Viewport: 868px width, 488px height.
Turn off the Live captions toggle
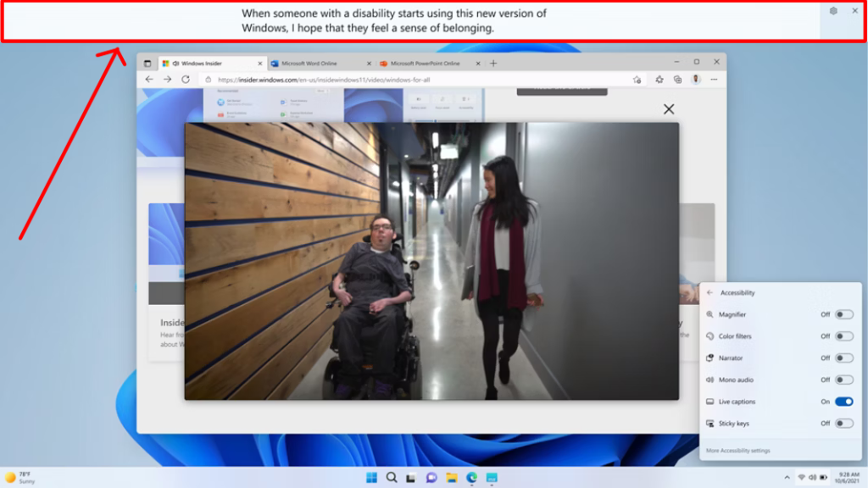tap(843, 402)
